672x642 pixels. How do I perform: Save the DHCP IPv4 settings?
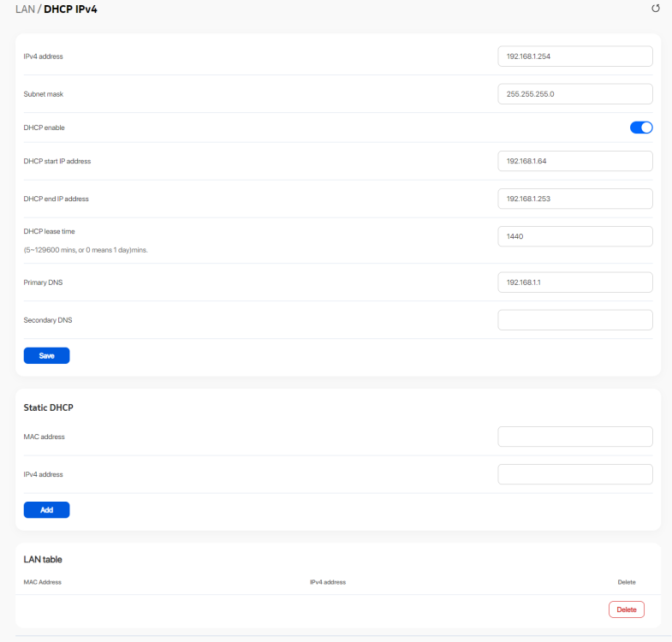47,356
